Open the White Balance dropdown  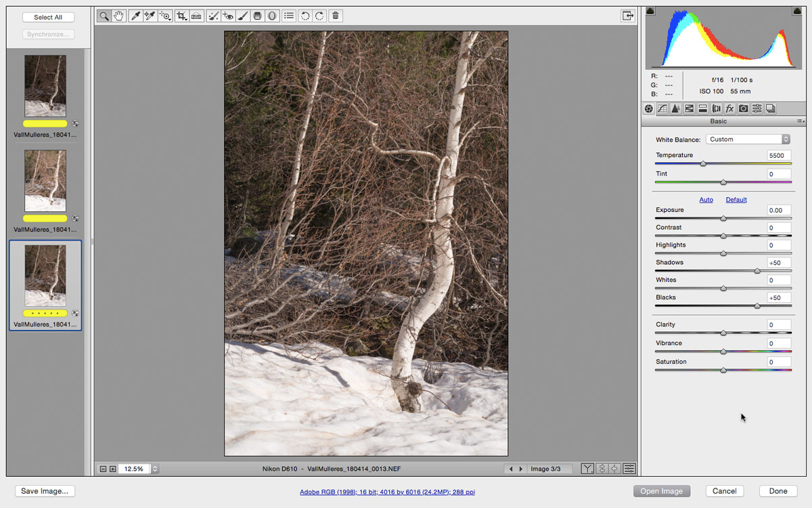748,140
